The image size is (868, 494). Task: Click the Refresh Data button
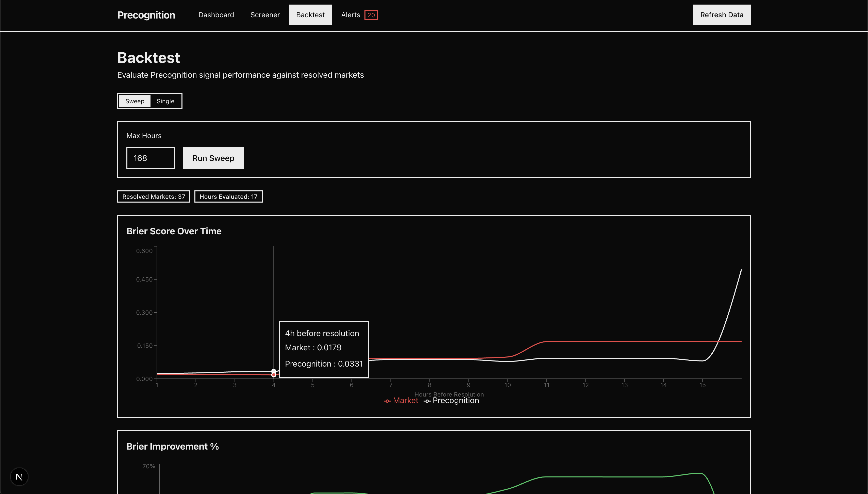(x=722, y=15)
